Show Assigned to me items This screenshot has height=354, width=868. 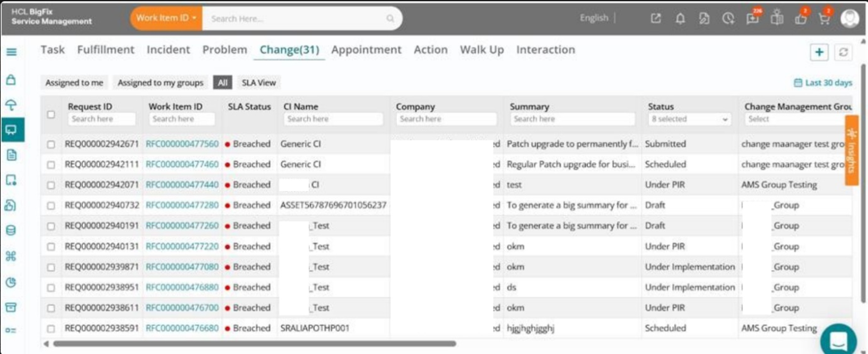74,83
